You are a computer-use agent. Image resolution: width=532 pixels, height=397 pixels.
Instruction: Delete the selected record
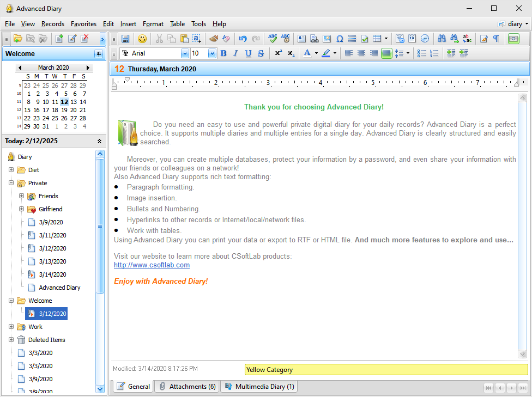[84, 39]
